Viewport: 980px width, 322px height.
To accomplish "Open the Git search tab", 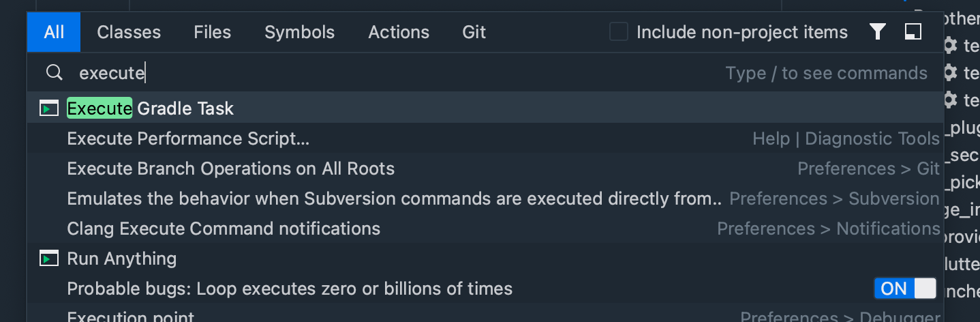I will click(474, 32).
